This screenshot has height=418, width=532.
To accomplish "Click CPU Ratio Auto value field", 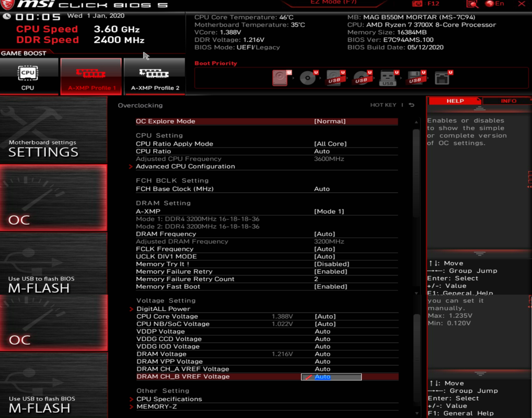I will (x=322, y=152).
